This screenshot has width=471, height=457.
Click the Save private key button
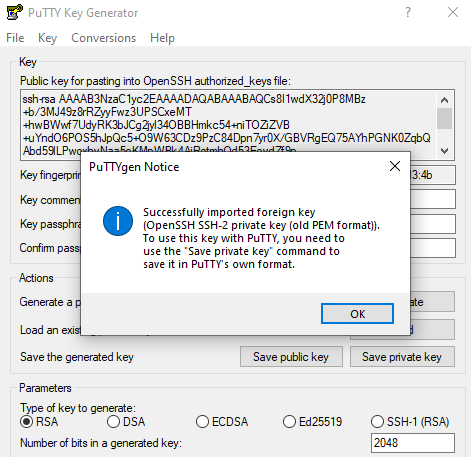[x=402, y=357]
